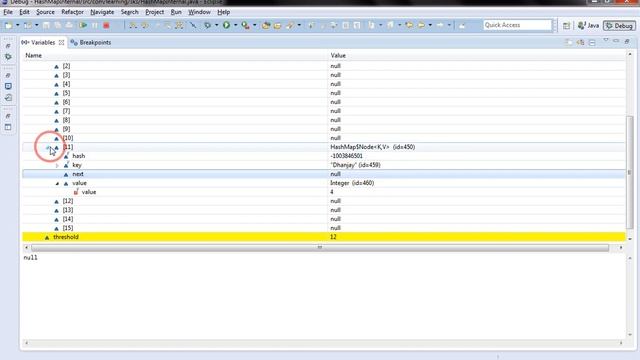Open the Refactor menu
The width and height of the screenshot is (640, 360).
[72, 12]
